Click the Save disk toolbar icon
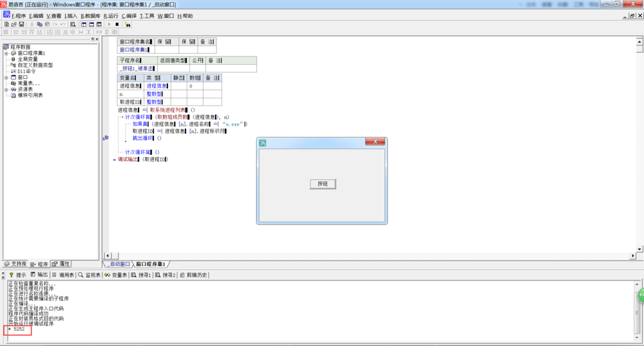 click(x=21, y=24)
